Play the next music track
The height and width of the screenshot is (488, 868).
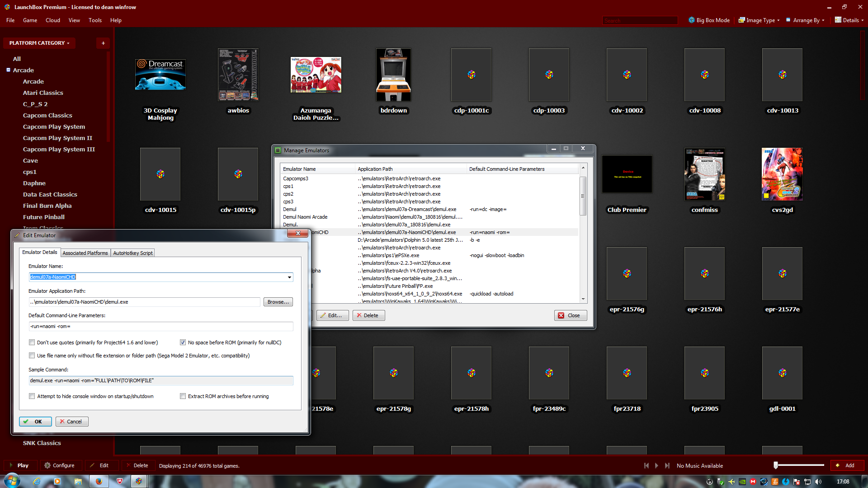coord(667,465)
